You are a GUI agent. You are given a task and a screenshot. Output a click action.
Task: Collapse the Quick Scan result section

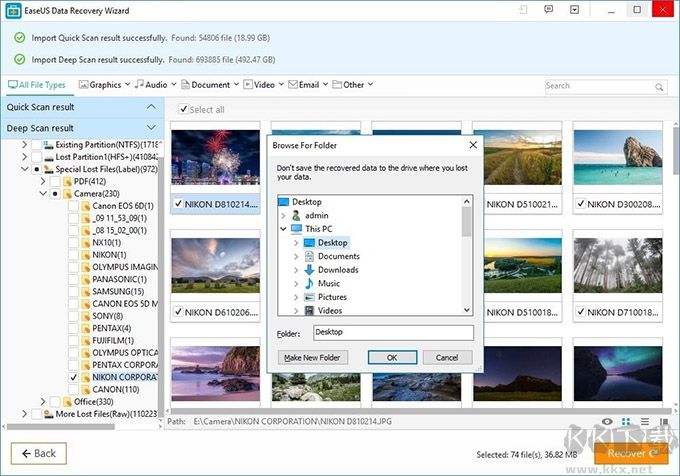(x=151, y=106)
